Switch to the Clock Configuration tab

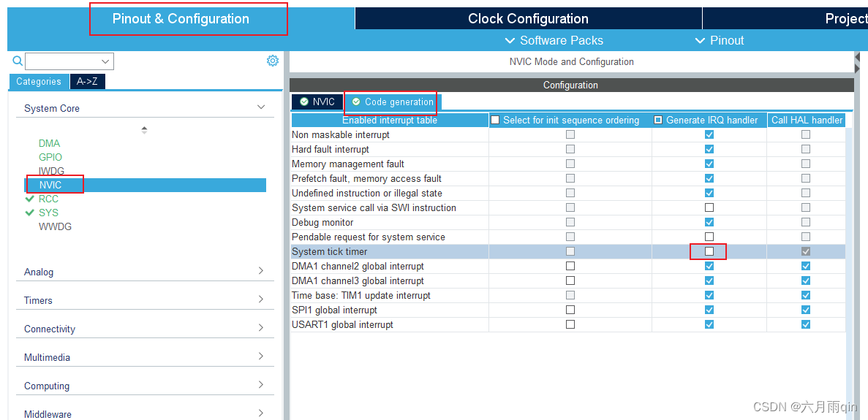tap(528, 18)
